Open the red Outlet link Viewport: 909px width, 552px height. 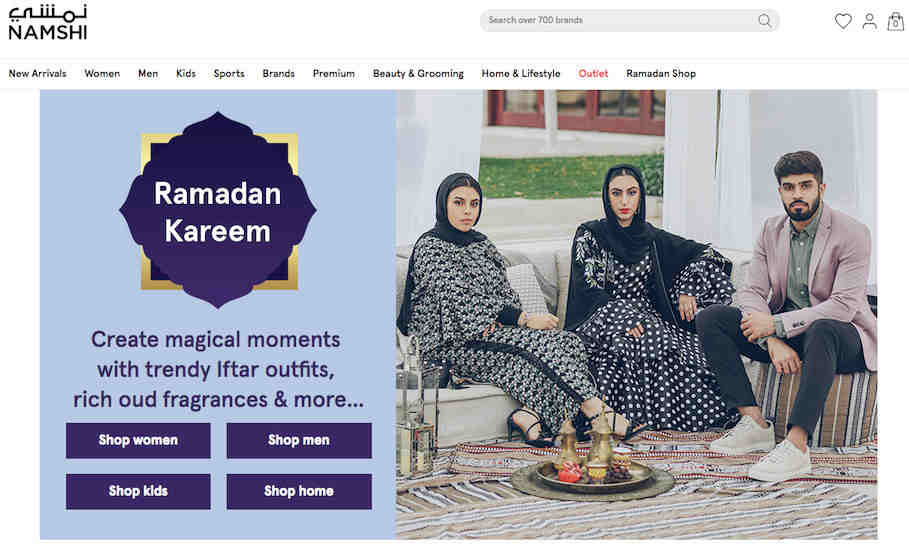[x=593, y=74]
